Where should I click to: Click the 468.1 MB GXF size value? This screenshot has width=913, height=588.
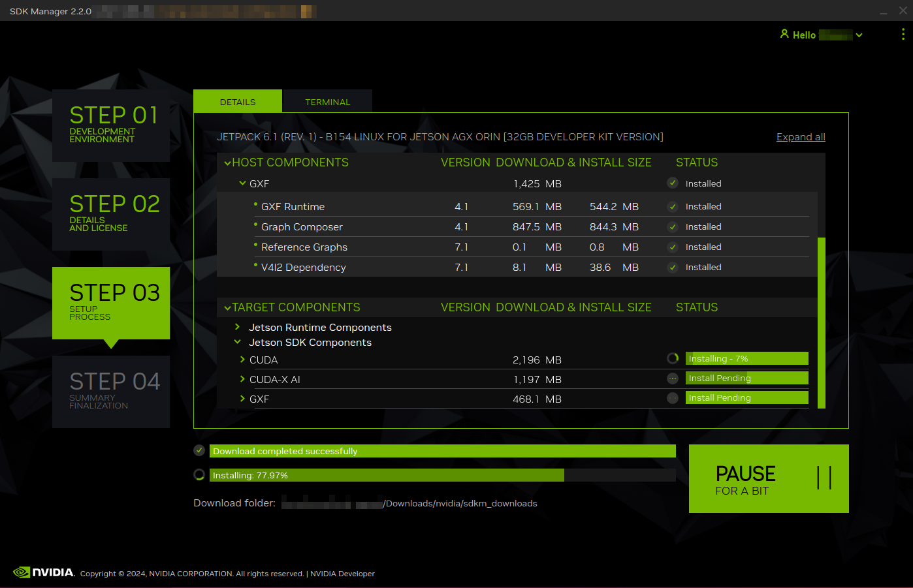point(537,399)
